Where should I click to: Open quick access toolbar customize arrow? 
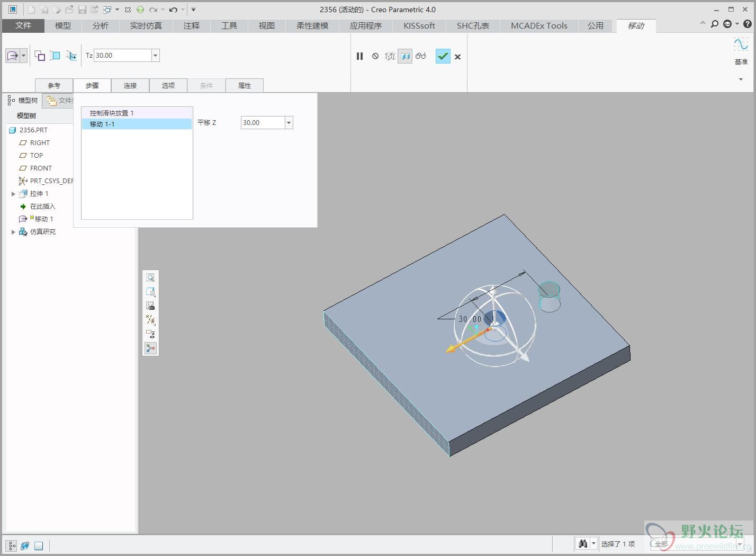click(193, 10)
